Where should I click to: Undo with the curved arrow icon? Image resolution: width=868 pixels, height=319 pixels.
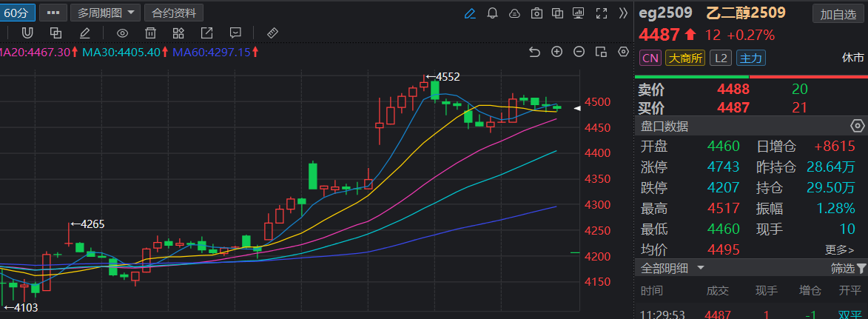click(x=534, y=52)
